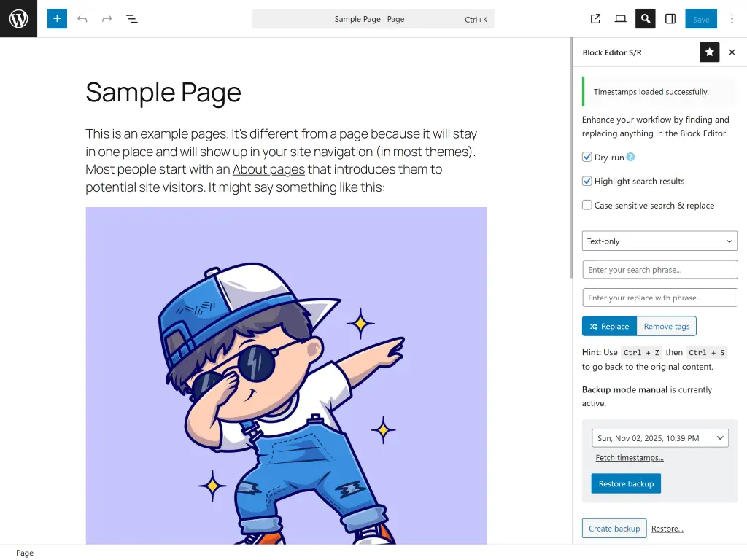Click the Replace button
The height and width of the screenshot is (560, 747).
click(609, 326)
